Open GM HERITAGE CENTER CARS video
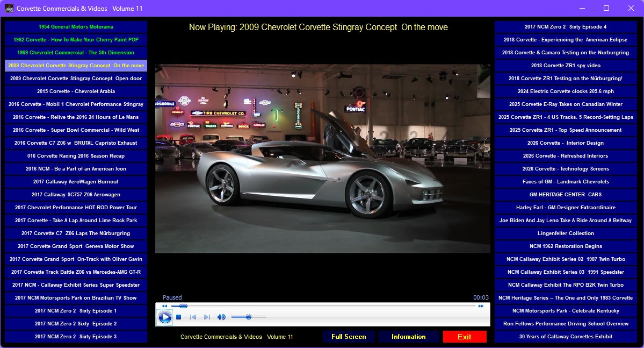This screenshot has width=644, height=348. pyautogui.click(x=566, y=195)
